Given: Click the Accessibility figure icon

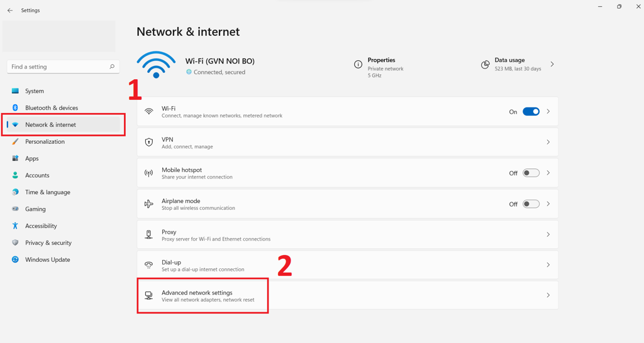Looking at the screenshot, I should [15, 226].
